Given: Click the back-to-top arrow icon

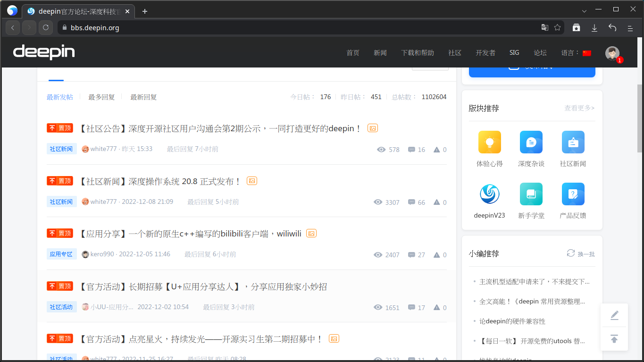Looking at the screenshot, I should [614, 338].
